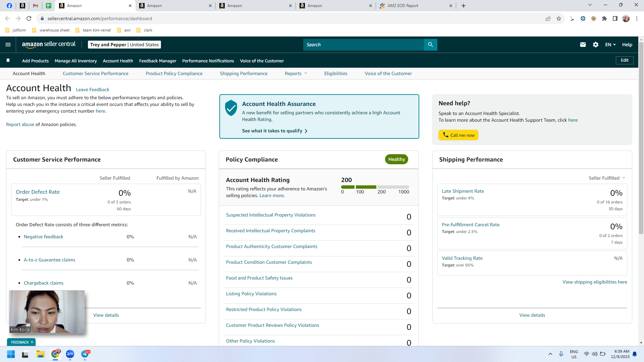The image size is (644, 362).
Task: Open the Report abuse link
Action: pos(20,124)
